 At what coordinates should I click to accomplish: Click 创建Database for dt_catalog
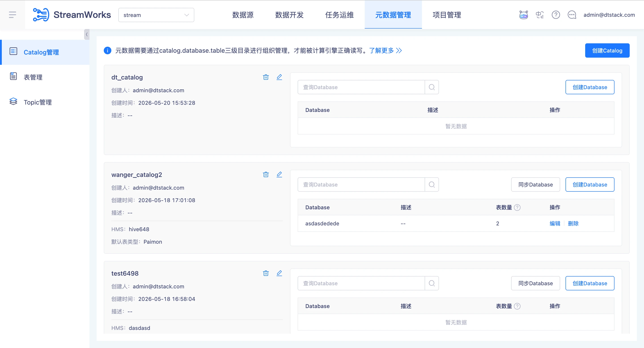coord(590,87)
